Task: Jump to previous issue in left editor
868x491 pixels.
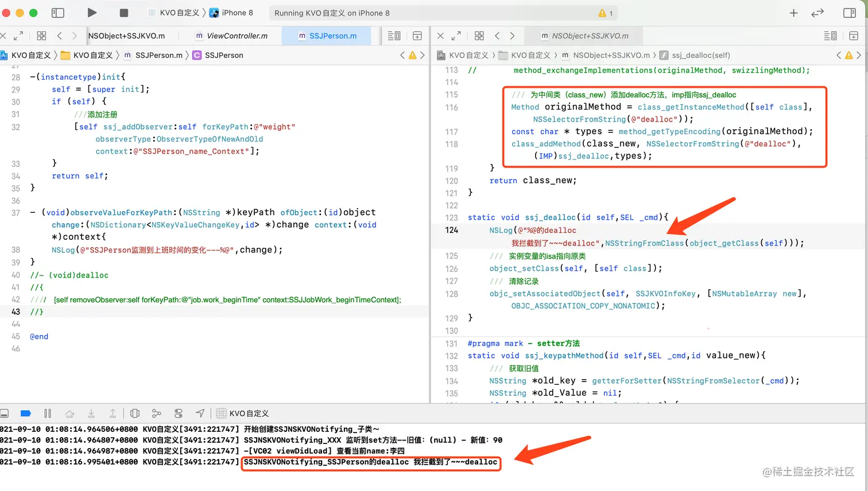Action: [x=402, y=55]
